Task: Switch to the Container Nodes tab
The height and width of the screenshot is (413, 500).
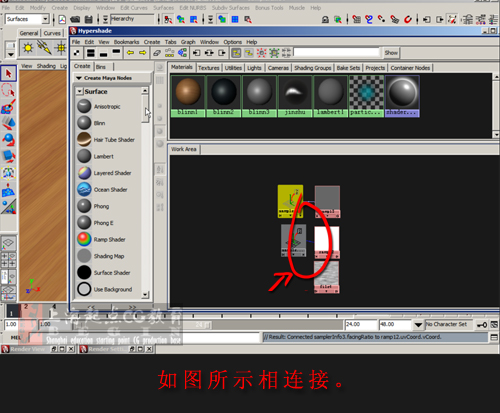Action: click(x=410, y=68)
